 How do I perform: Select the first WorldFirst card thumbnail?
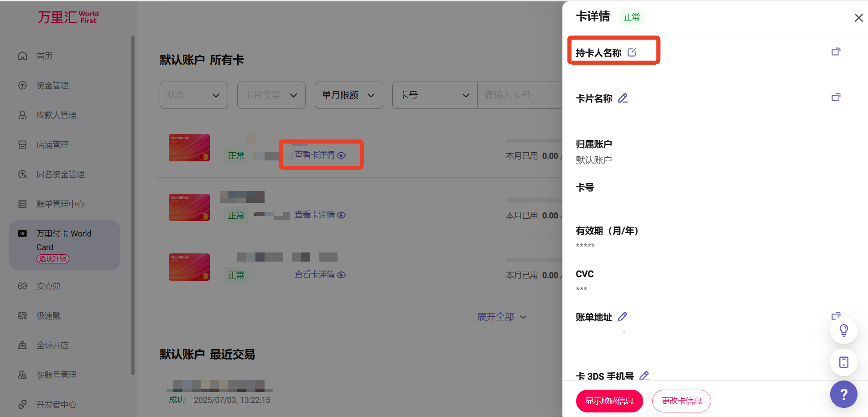[189, 148]
